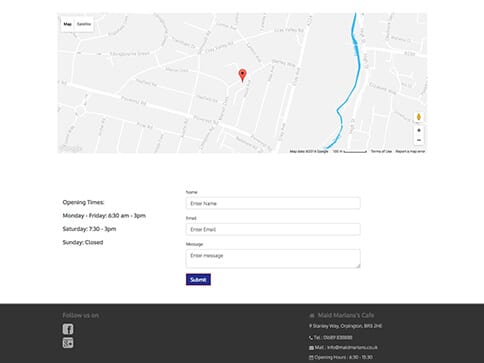
Task: Submit the contact form
Action: 198,280
